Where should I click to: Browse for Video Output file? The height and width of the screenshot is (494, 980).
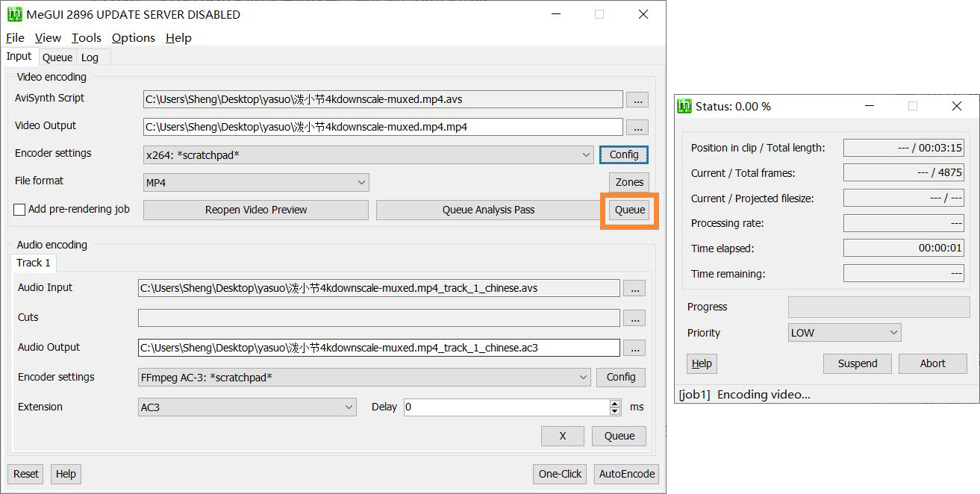coord(637,127)
